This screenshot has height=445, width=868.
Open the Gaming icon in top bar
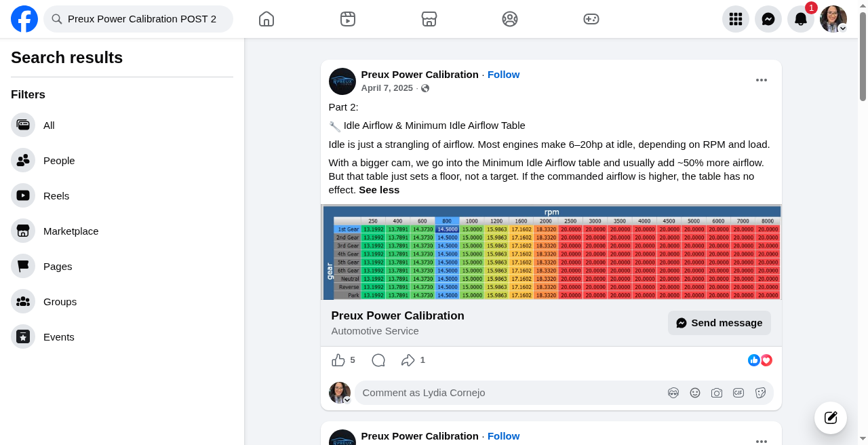point(591,19)
